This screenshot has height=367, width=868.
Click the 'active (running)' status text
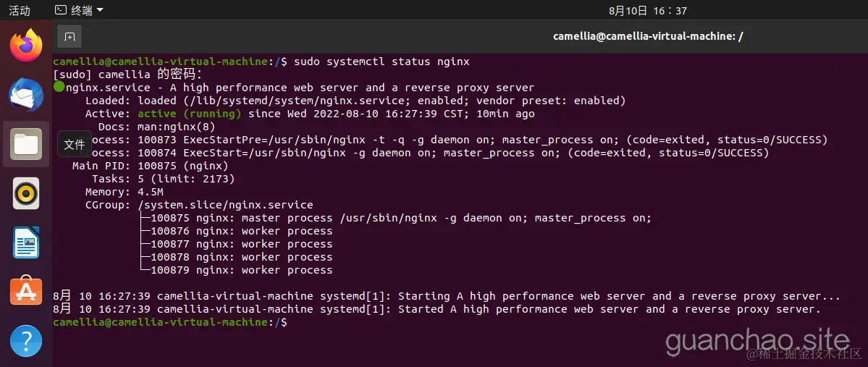(190, 114)
